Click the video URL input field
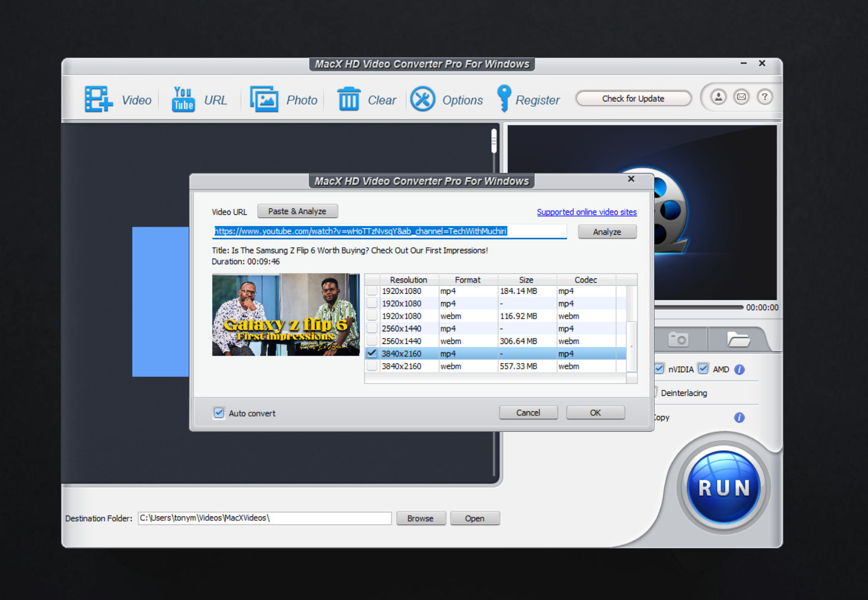Screen dimensions: 868x600 (389, 231)
